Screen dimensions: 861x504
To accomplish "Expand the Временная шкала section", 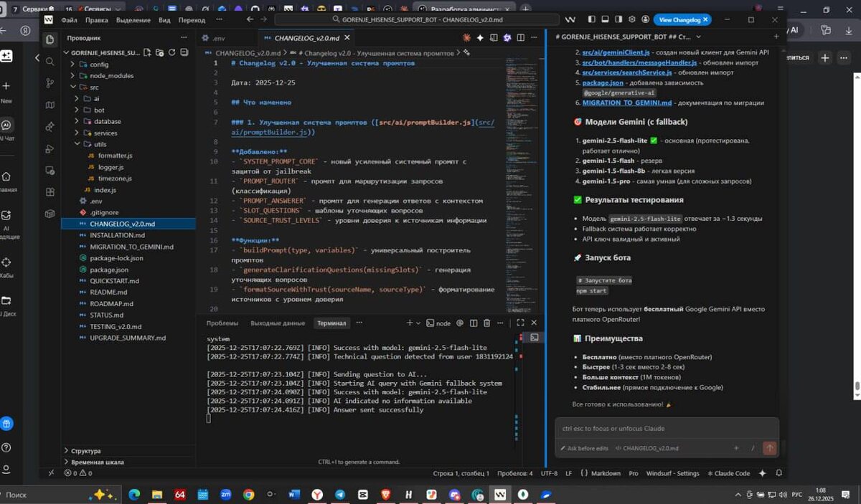I will (x=128, y=462).
